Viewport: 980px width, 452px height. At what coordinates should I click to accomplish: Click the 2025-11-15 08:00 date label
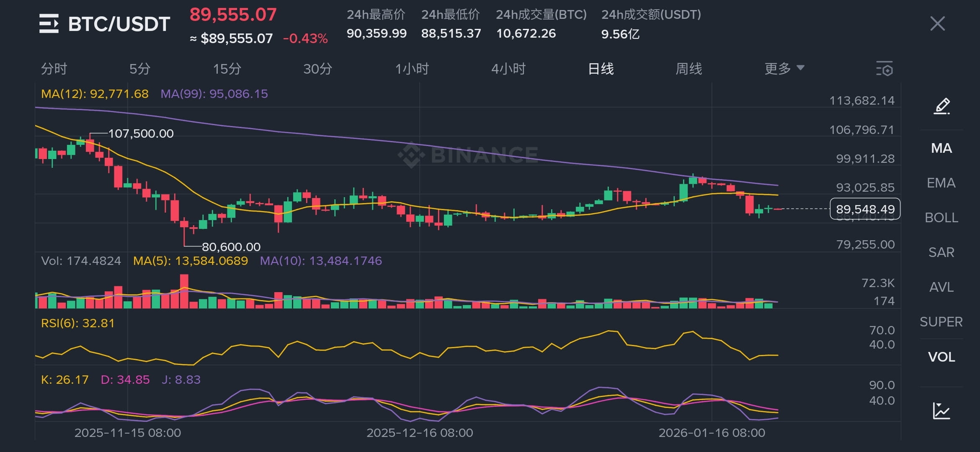128,433
